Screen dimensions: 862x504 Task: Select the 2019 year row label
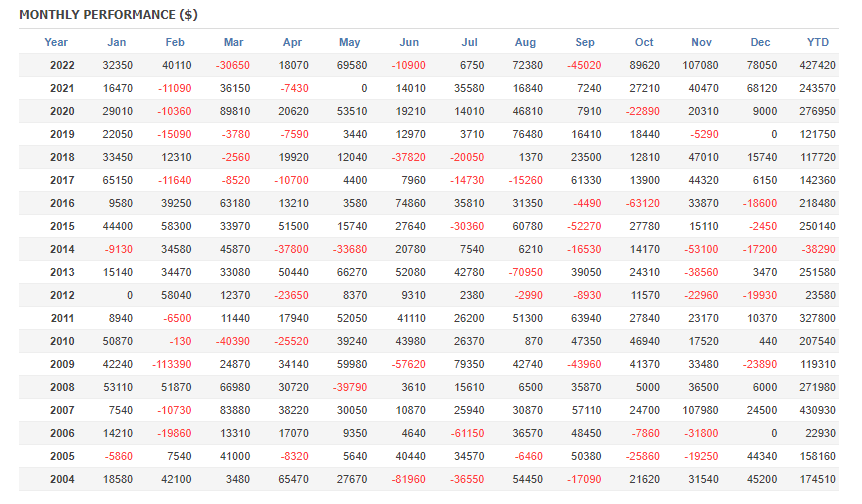(62, 135)
